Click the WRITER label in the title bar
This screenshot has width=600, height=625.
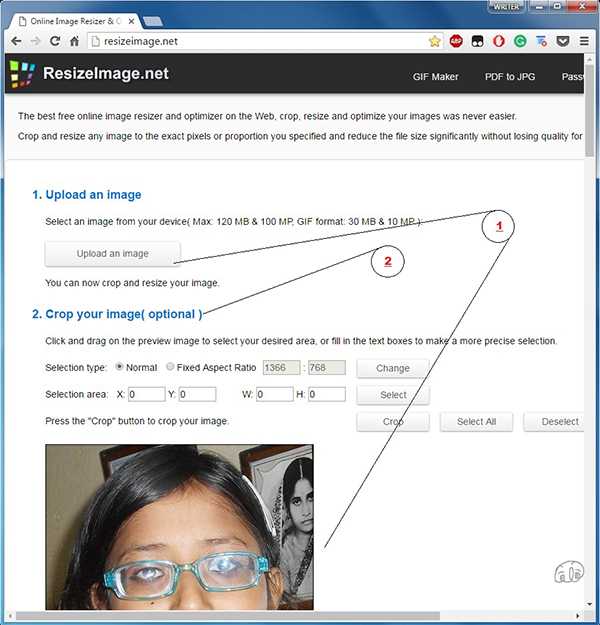point(506,7)
